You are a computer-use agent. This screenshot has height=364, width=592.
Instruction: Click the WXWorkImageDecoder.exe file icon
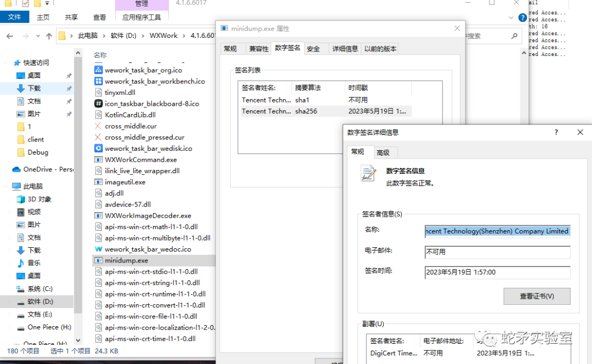(98, 215)
